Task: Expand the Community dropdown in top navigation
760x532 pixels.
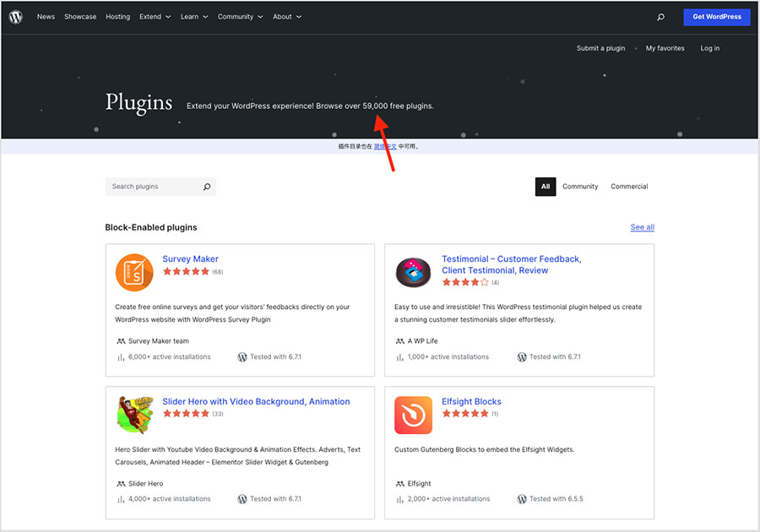Action: pyautogui.click(x=241, y=17)
